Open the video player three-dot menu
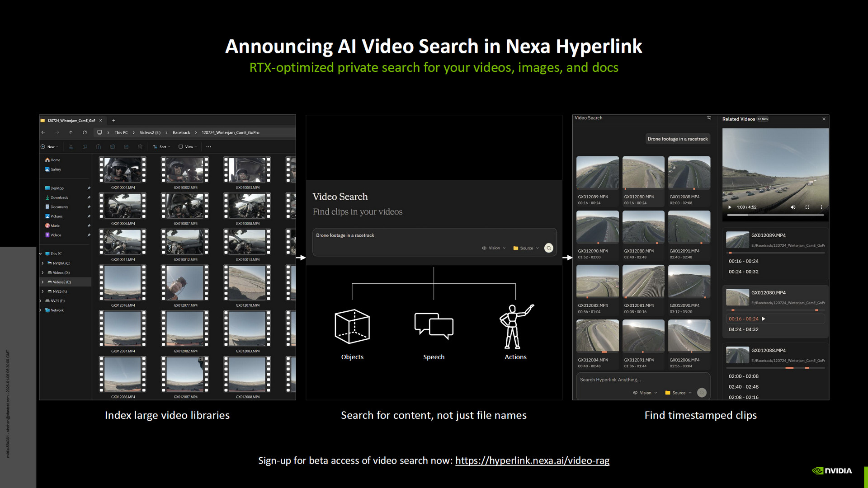868x488 pixels. click(x=821, y=207)
